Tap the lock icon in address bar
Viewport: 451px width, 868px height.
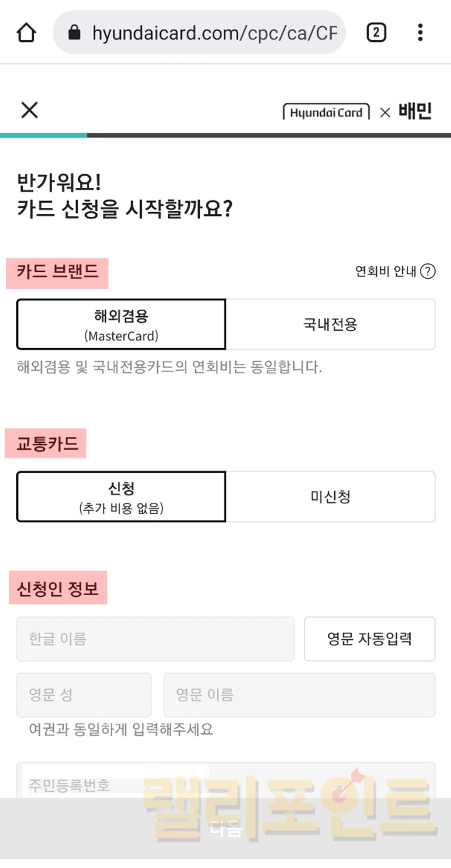pyautogui.click(x=74, y=33)
